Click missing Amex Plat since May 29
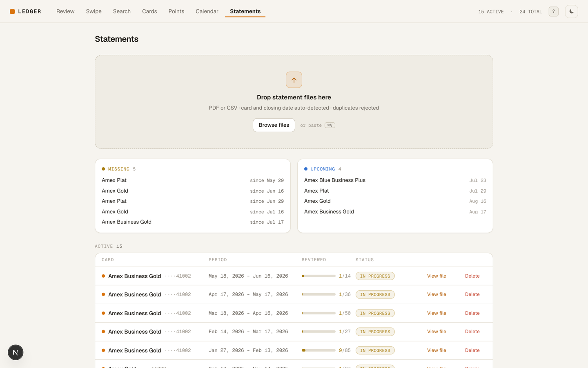Image resolution: width=588 pixels, height=368 pixels. [193, 180]
